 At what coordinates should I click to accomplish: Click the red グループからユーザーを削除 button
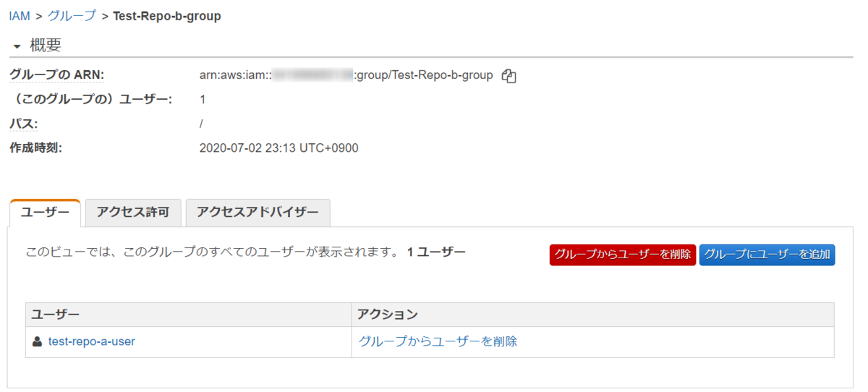pos(623,255)
